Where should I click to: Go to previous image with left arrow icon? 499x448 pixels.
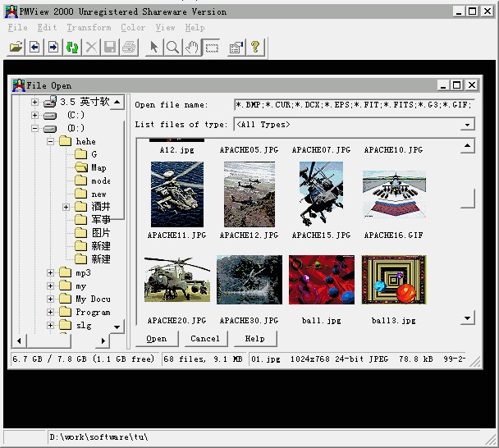pos(34,48)
